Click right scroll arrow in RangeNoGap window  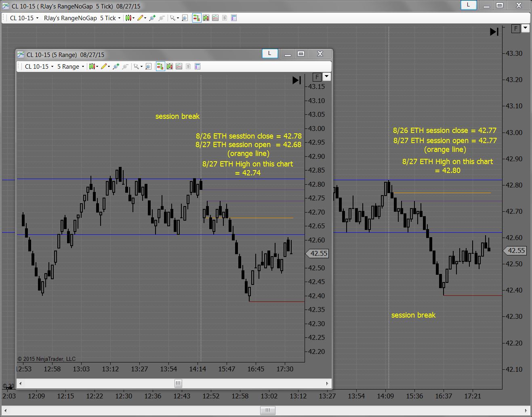click(526, 411)
